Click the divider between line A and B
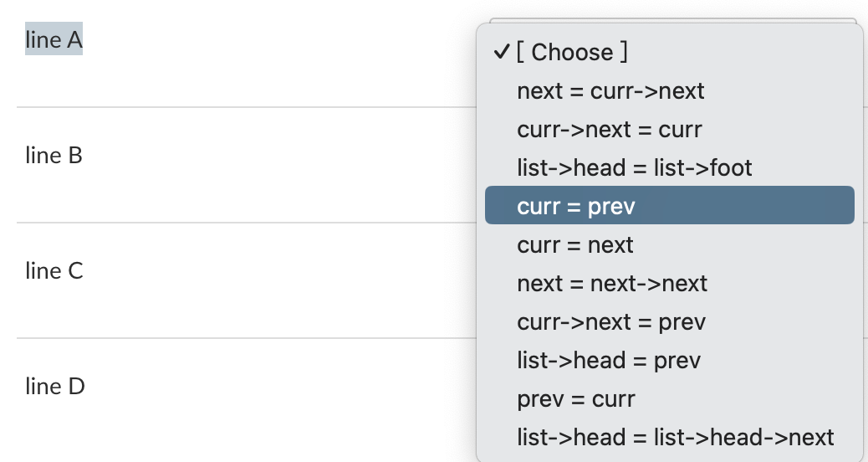 pos(247,107)
